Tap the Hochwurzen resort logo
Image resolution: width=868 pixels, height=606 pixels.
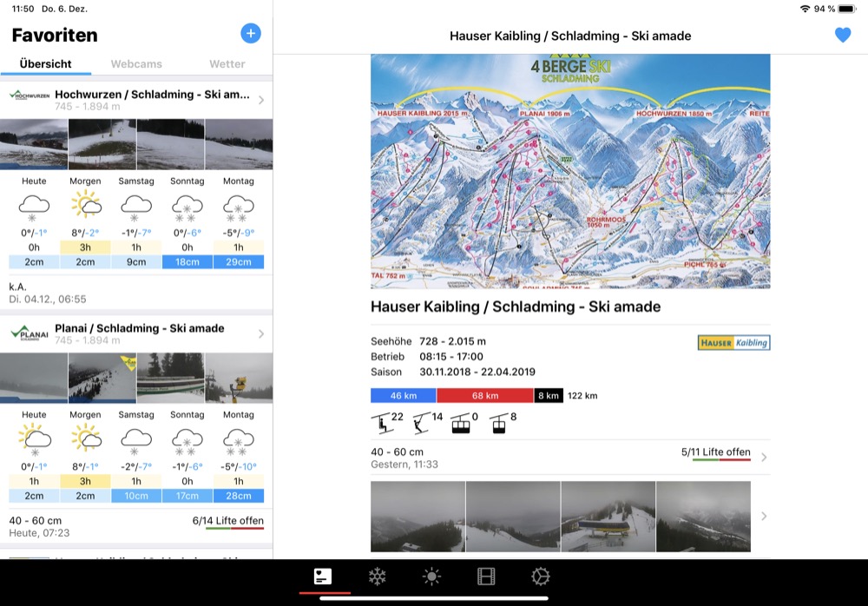point(29,95)
